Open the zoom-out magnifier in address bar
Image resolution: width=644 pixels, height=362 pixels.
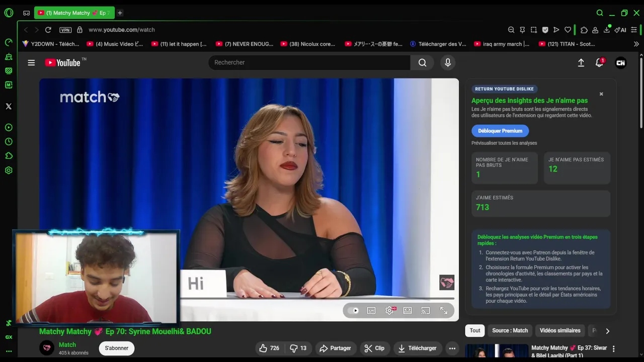(511, 30)
